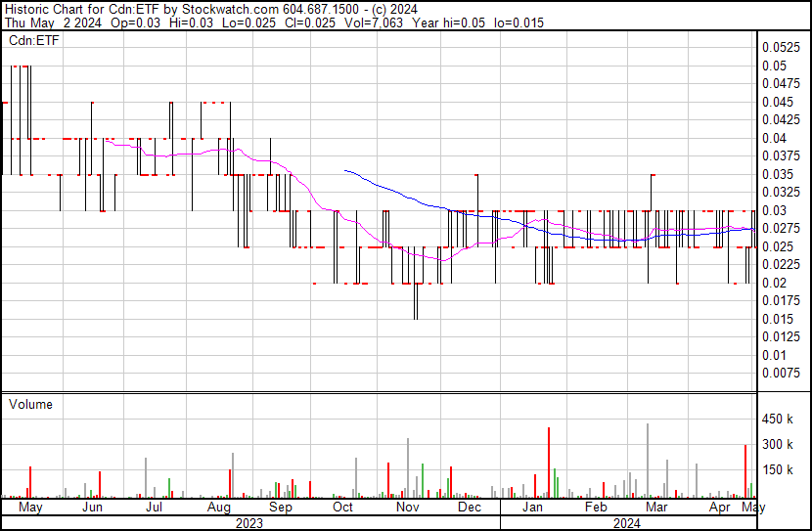Viewport: 812px width, 531px height.
Task: Click the 450 k volume axis label
Action: (x=778, y=420)
